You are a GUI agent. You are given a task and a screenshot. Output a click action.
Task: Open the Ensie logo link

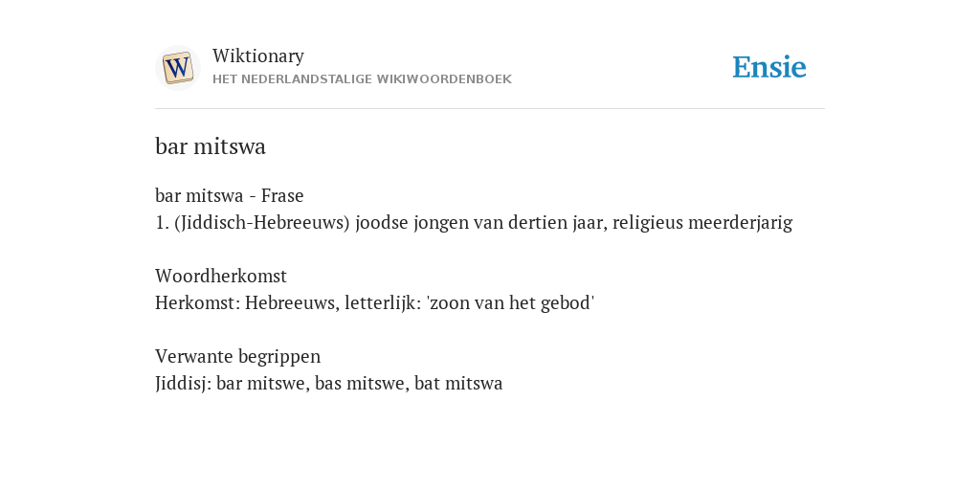point(769,68)
